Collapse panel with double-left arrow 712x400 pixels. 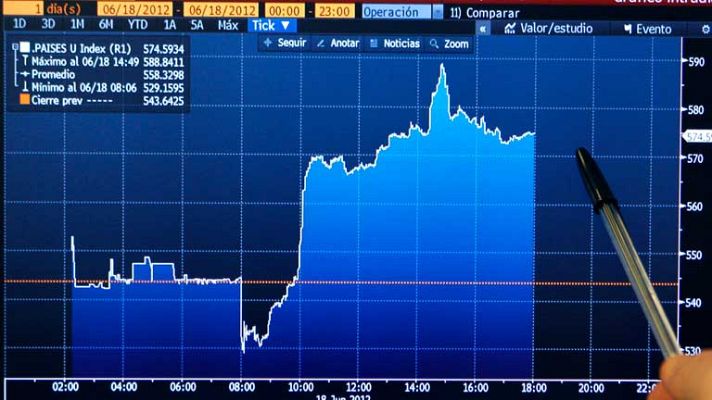tap(482, 29)
